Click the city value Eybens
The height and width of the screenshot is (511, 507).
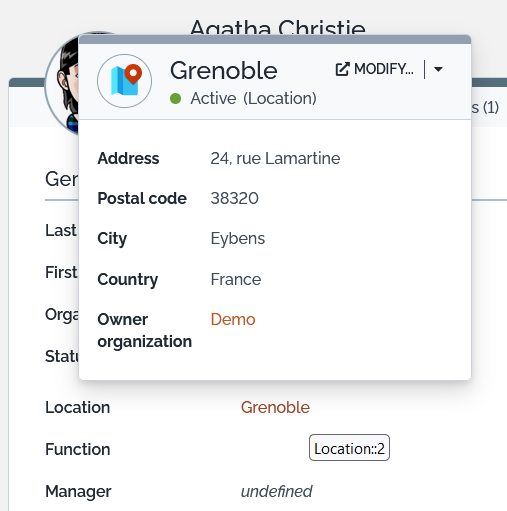(238, 239)
